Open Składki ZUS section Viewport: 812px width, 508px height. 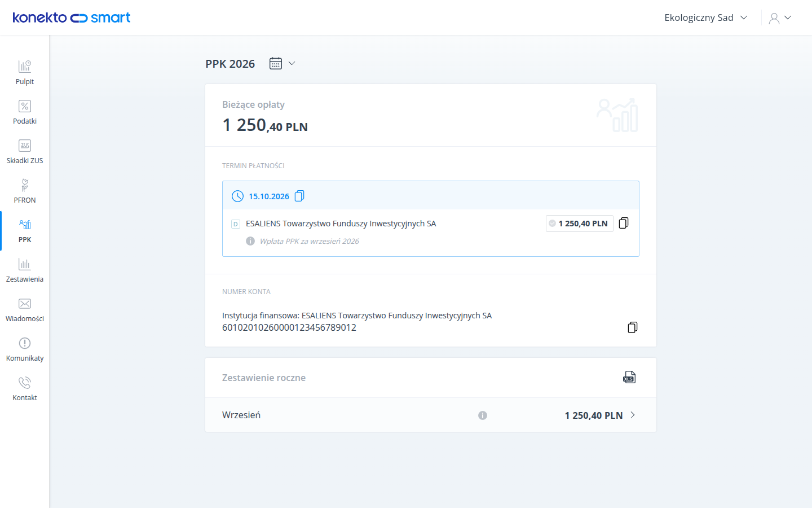pos(25,152)
